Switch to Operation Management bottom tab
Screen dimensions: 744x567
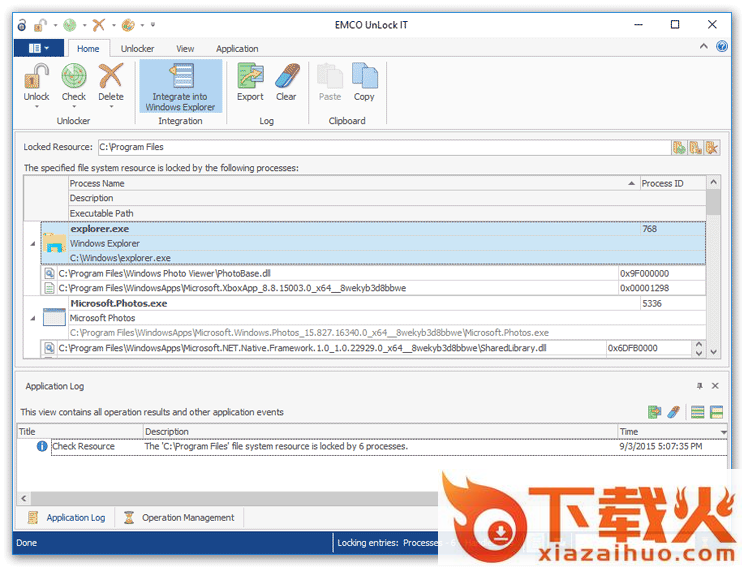pos(179,518)
